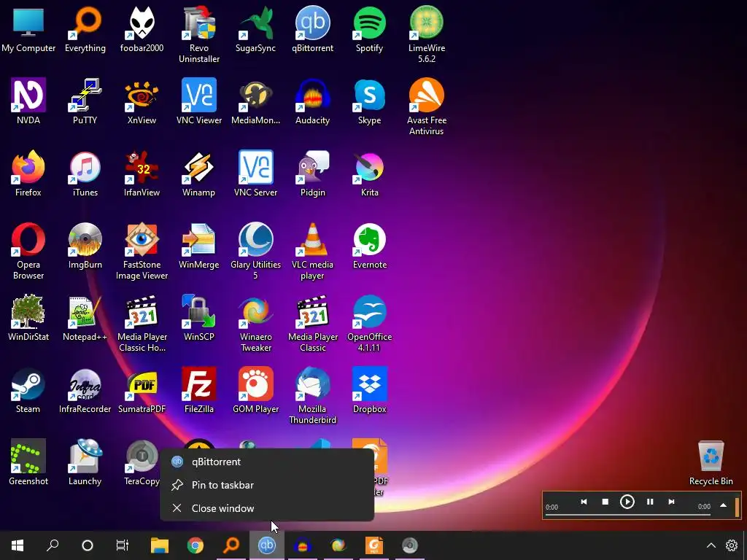
Task: Select the Notepad++ desktop shortcut
Action: (85, 319)
